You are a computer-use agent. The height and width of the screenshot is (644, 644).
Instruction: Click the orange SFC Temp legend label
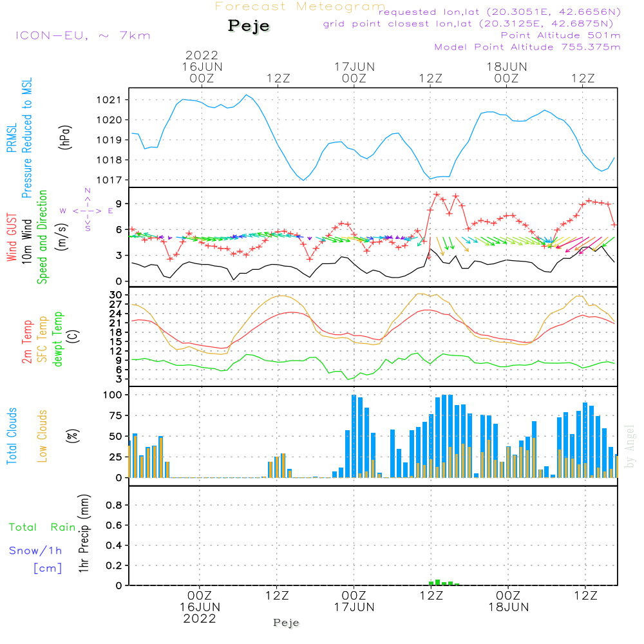(43, 338)
